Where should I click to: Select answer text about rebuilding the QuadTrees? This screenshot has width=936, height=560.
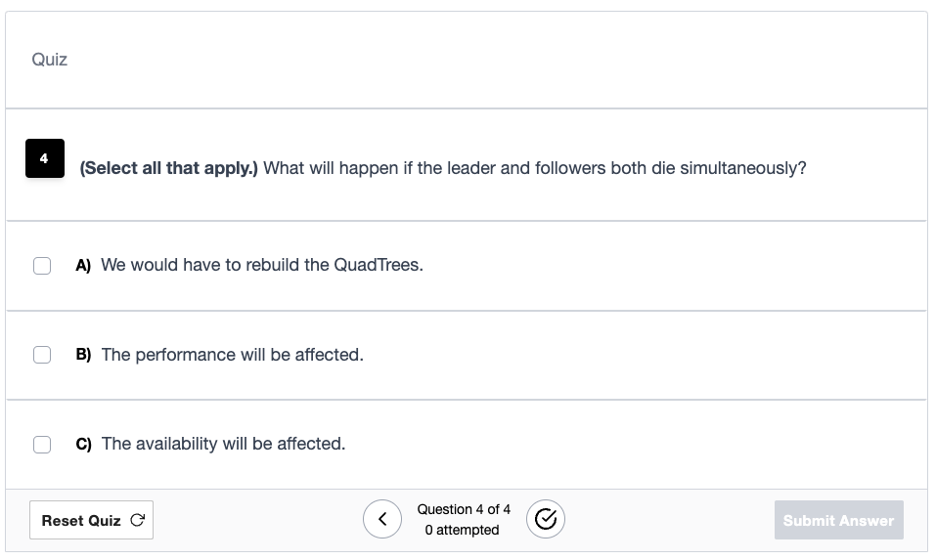click(262, 265)
